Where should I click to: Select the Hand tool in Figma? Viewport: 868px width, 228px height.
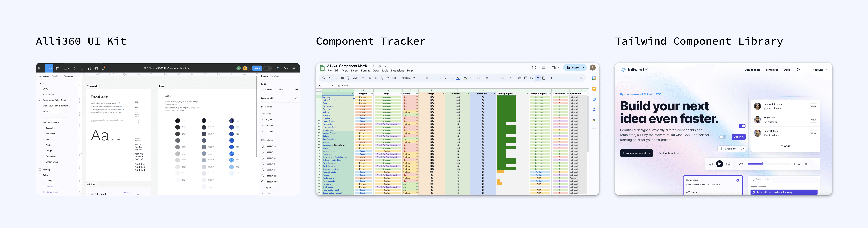tap(96, 68)
